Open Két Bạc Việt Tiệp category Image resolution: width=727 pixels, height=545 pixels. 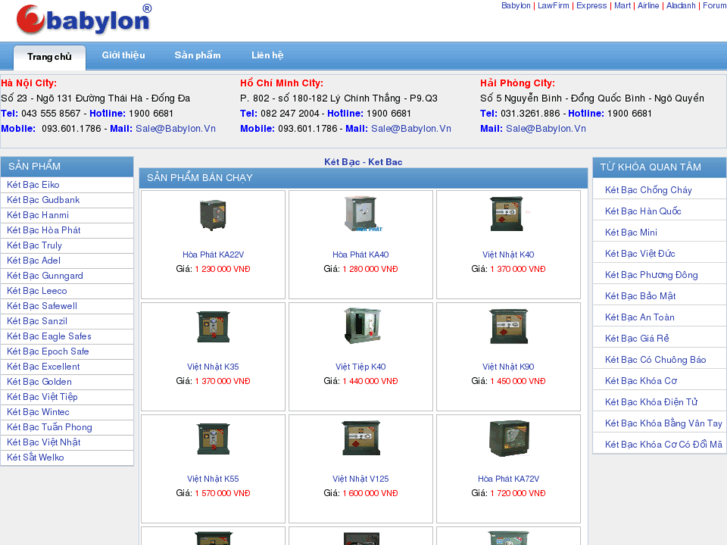click(42, 397)
